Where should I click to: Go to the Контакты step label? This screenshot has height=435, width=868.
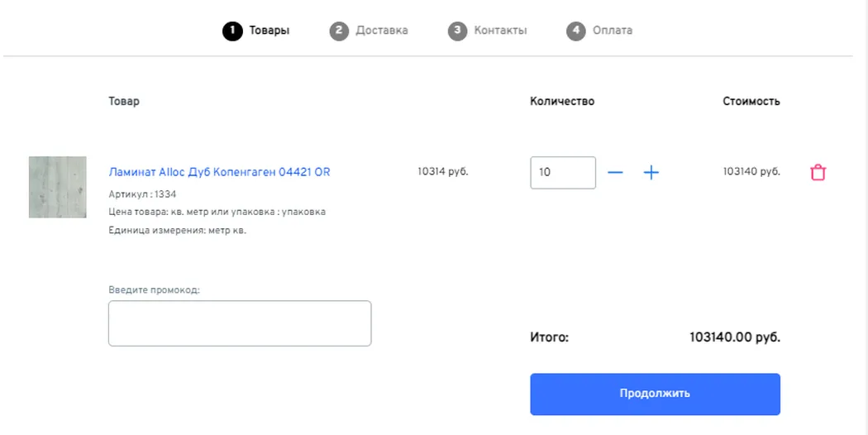(500, 31)
